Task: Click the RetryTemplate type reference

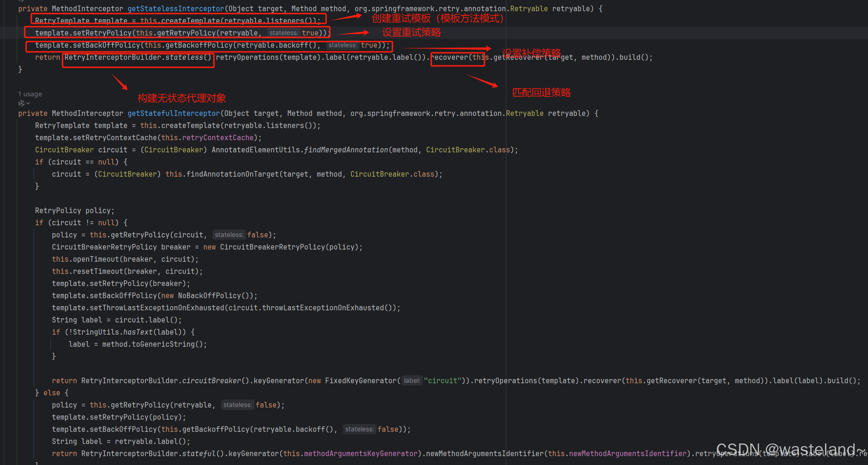Action: 62,21
